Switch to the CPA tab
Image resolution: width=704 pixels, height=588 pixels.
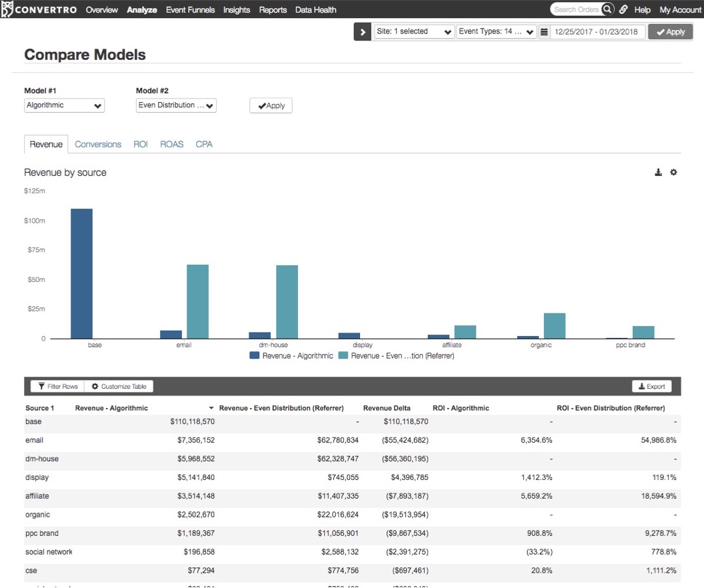tap(204, 144)
